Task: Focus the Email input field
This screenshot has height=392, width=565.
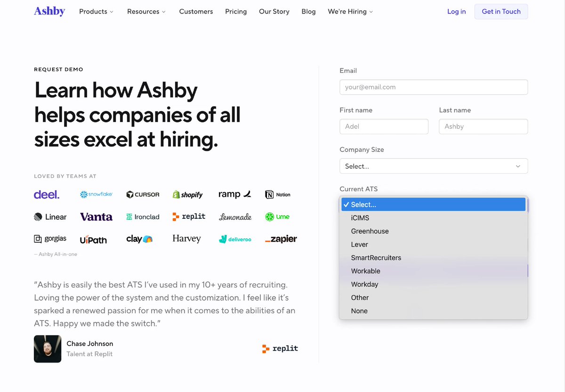Action: tap(434, 87)
